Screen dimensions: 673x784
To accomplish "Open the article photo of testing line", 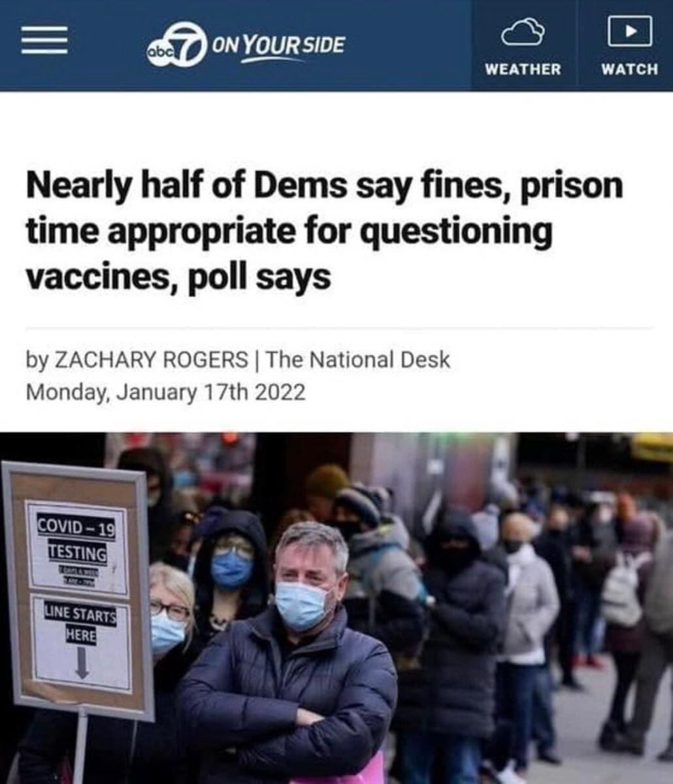I will point(336,608).
